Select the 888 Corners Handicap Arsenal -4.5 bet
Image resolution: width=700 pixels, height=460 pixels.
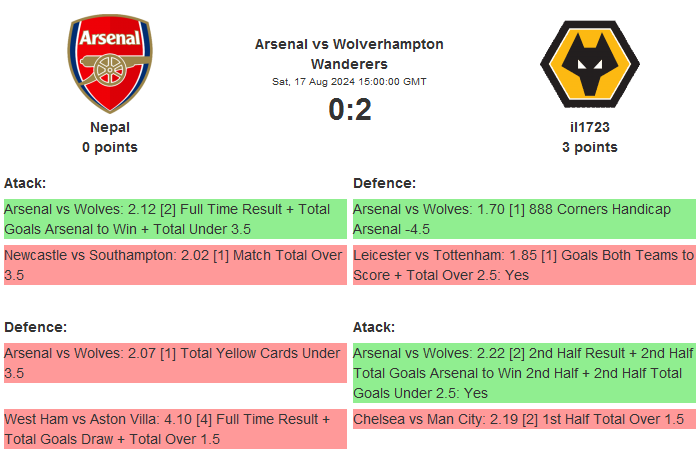[524, 219]
